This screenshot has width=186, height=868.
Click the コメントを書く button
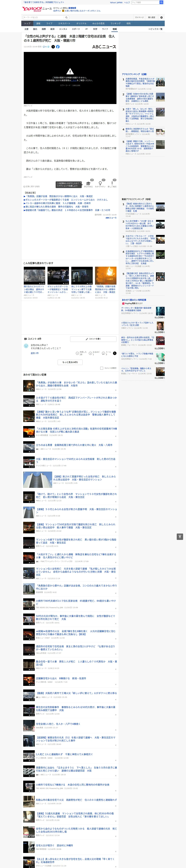tap(93, 339)
